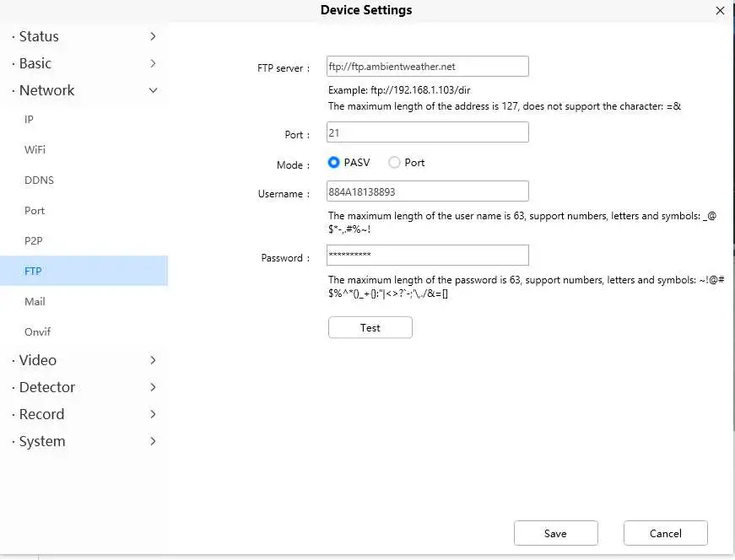The width and height of the screenshot is (735, 560).
Task: Expand the Status section
Action: (x=84, y=36)
